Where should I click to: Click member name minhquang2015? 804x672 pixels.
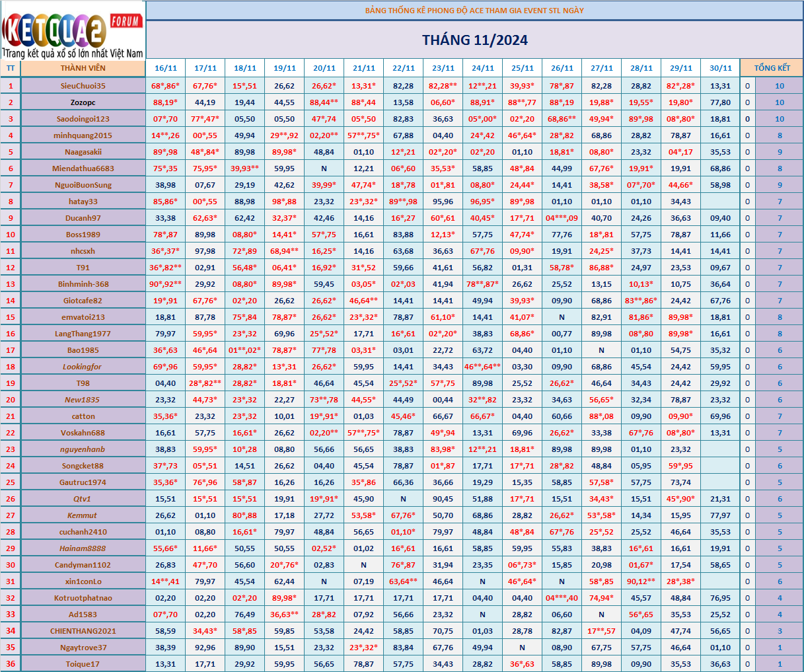[83, 135]
